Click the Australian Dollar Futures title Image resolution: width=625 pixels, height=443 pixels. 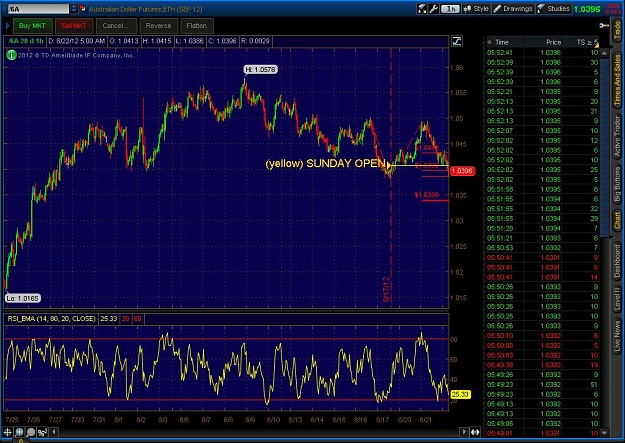146,9
